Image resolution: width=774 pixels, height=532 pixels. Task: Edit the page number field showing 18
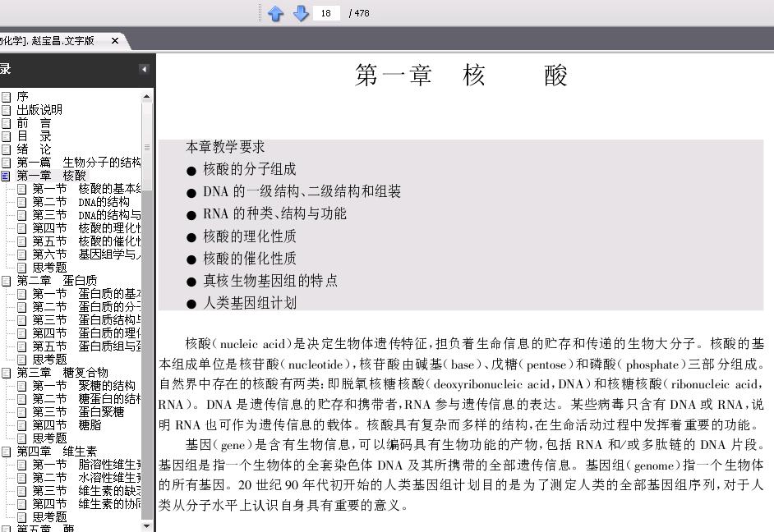326,13
